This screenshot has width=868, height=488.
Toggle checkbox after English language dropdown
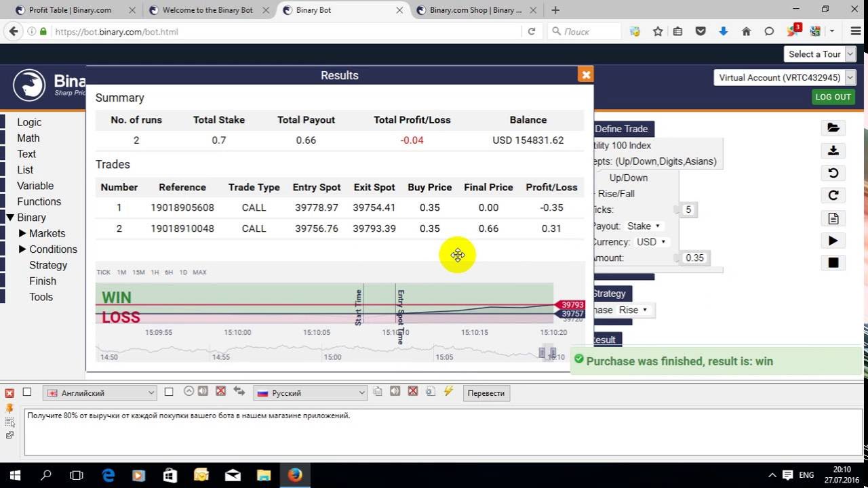point(169,392)
